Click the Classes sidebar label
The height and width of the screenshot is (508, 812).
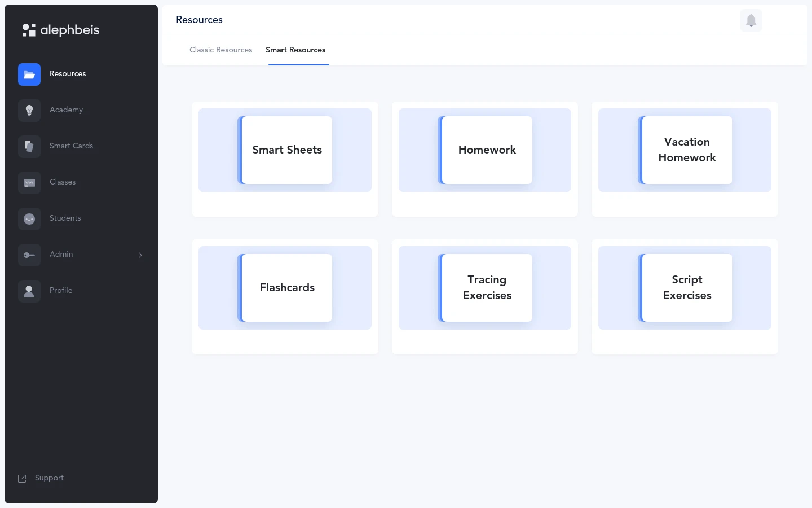pyautogui.click(x=63, y=182)
